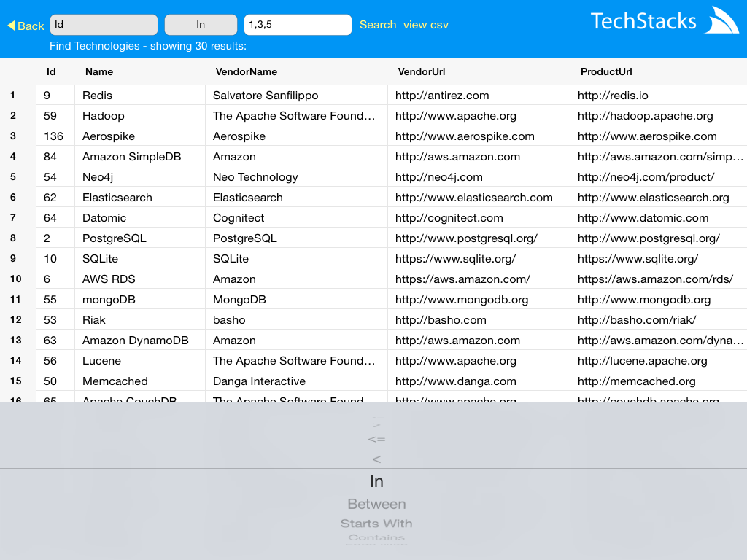
Task: Click the Search link
Action: 377,24
